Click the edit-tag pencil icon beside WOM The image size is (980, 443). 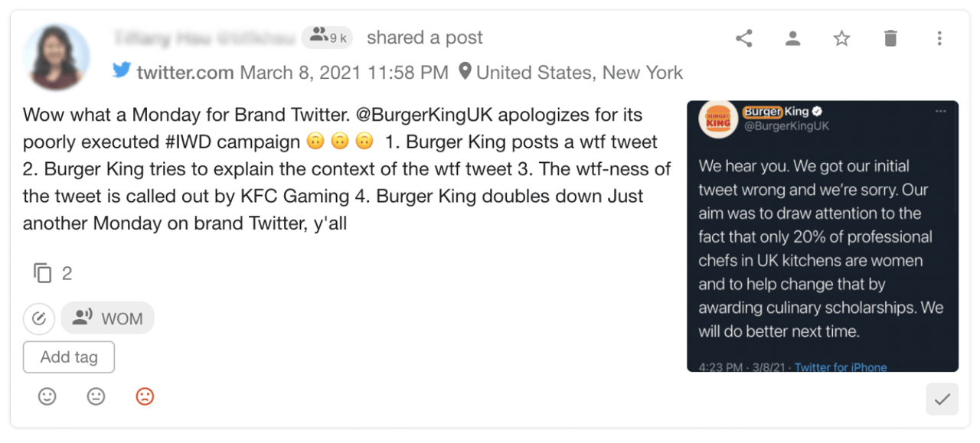[39, 318]
